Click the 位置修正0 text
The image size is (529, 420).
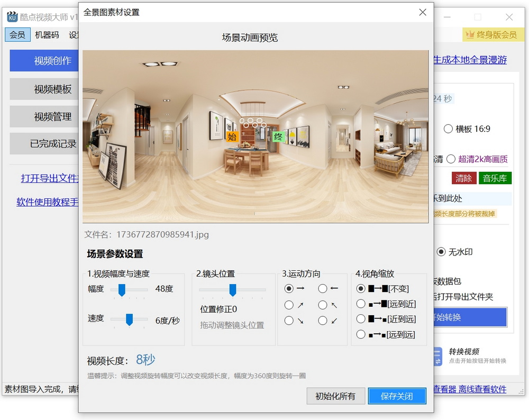pyautogui.click(x=218, y=309)
